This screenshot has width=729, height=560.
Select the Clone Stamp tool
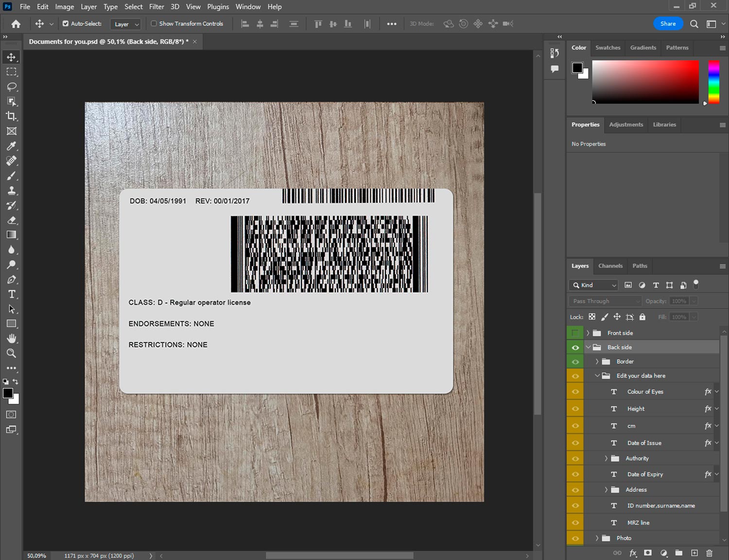click(12, 191)
